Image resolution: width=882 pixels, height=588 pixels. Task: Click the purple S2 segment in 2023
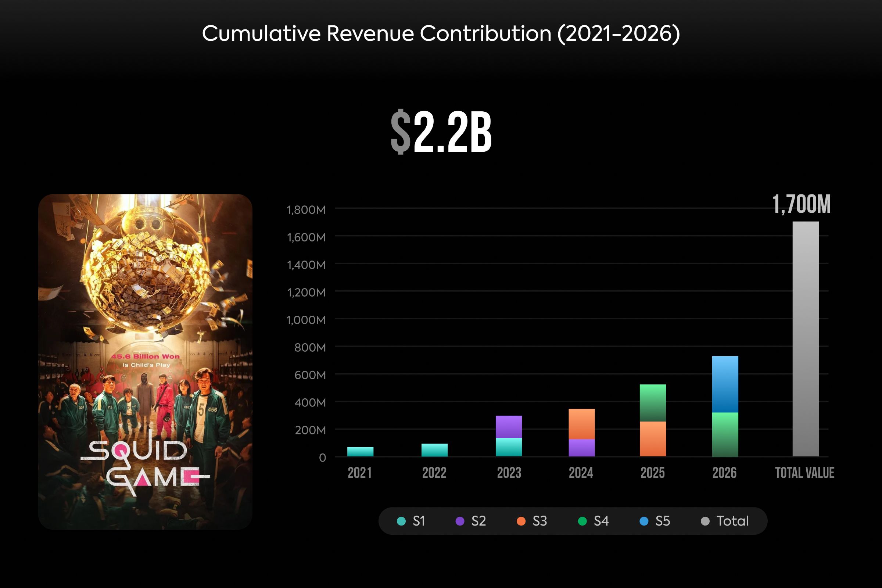tap(509, 427)
